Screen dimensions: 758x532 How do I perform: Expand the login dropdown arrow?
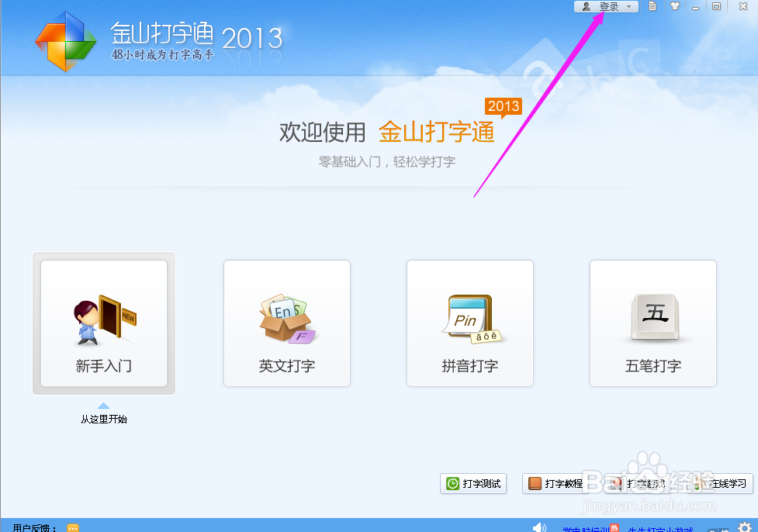coord(628,7)
